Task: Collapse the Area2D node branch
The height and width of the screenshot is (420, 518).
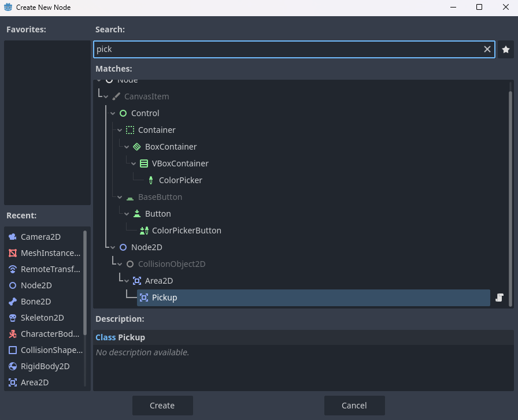Action: 127,281
